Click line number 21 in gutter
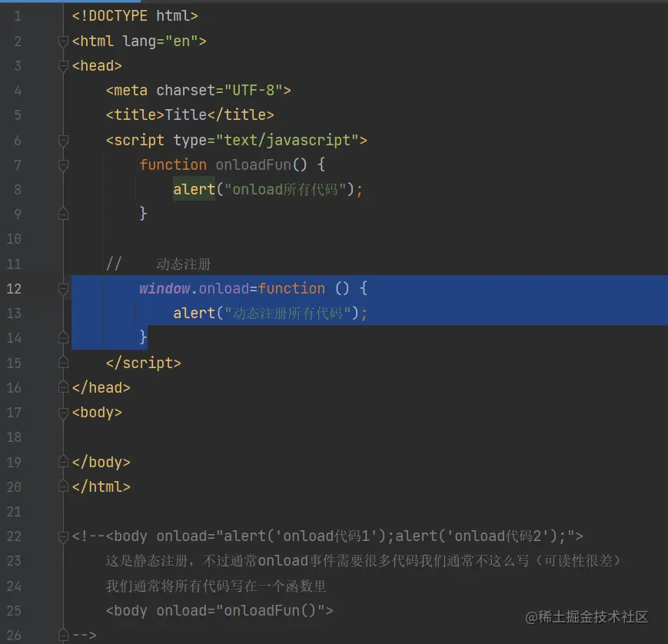This screenshot has height=644, width=668. coord(14,512)
